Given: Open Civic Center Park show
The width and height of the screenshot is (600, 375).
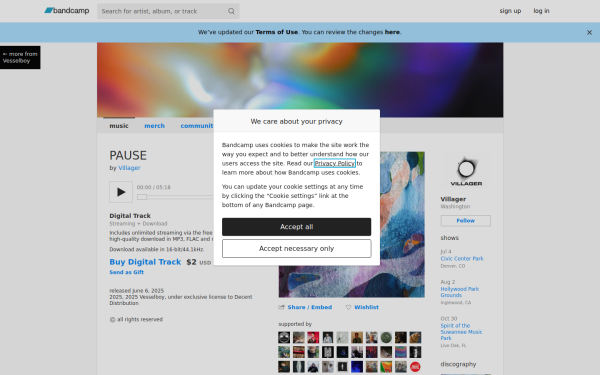Looking at the screenshot, I should point(462,259).
